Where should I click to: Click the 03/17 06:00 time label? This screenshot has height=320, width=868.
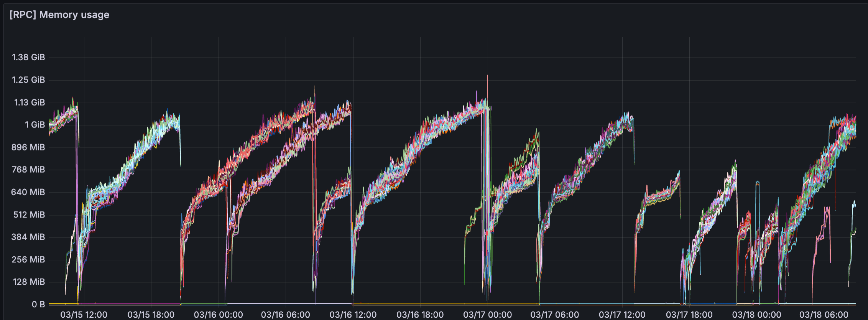point(555,315)
